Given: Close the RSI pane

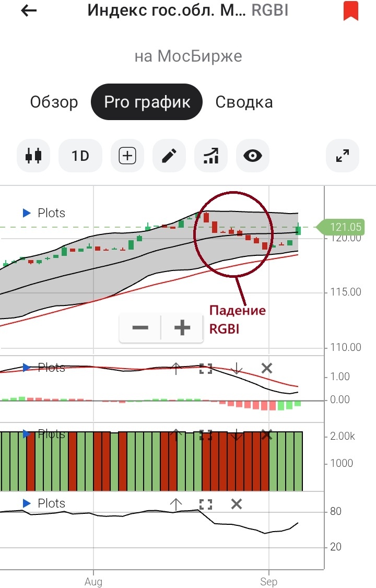Looking at the screenshot, I should pos(237,504).
